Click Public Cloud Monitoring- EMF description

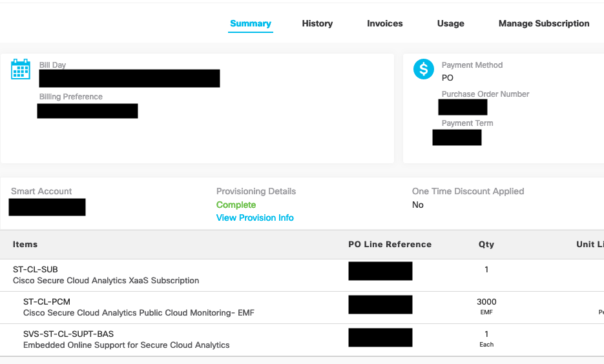(139, 313)
